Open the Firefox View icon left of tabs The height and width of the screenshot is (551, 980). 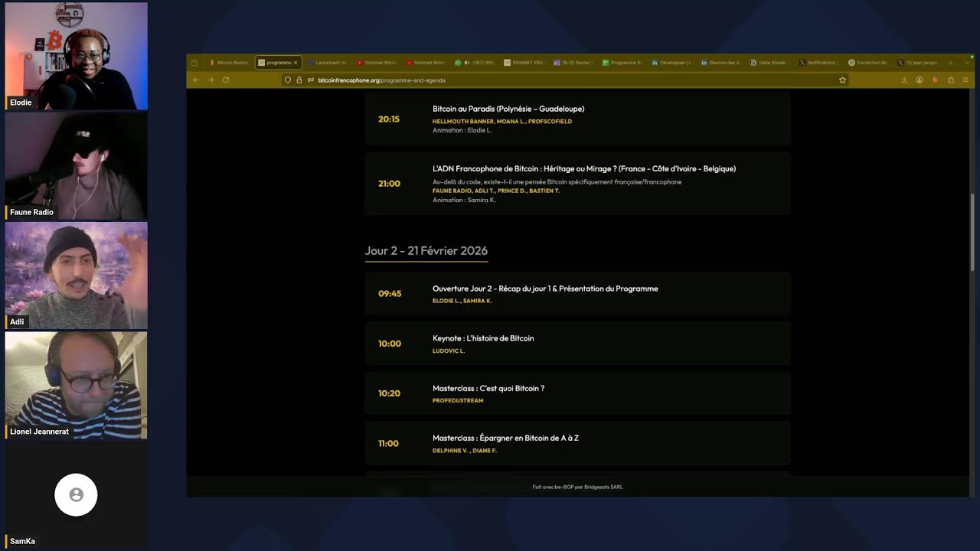194,63
